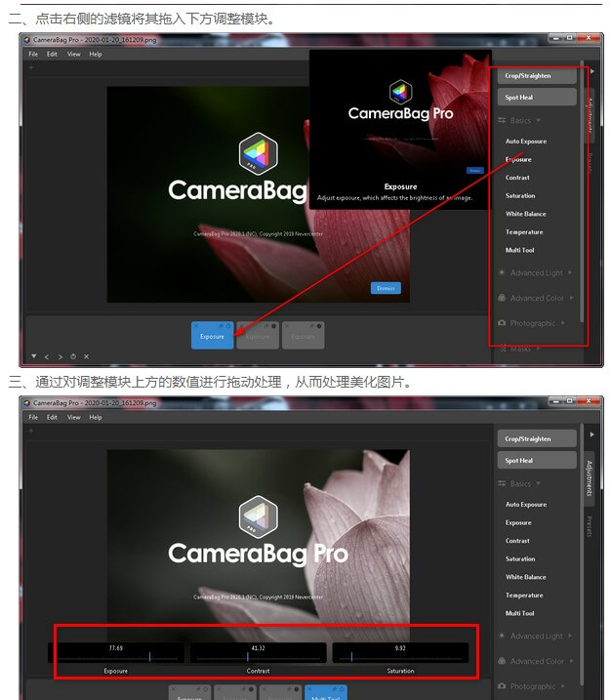This screenshot has width=612, height=700.
Task: Click the plus tab icon under File in the upper window
Action: click(31, 68)
